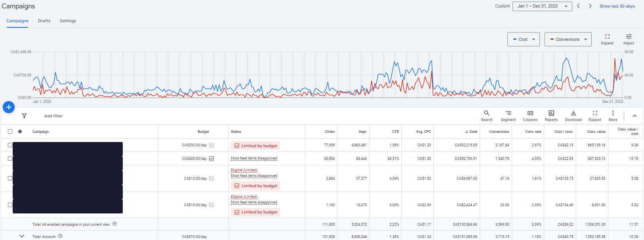This screenshot has width=644, height=240.
Task: Go to next date range
Action: tap(590, 6)
